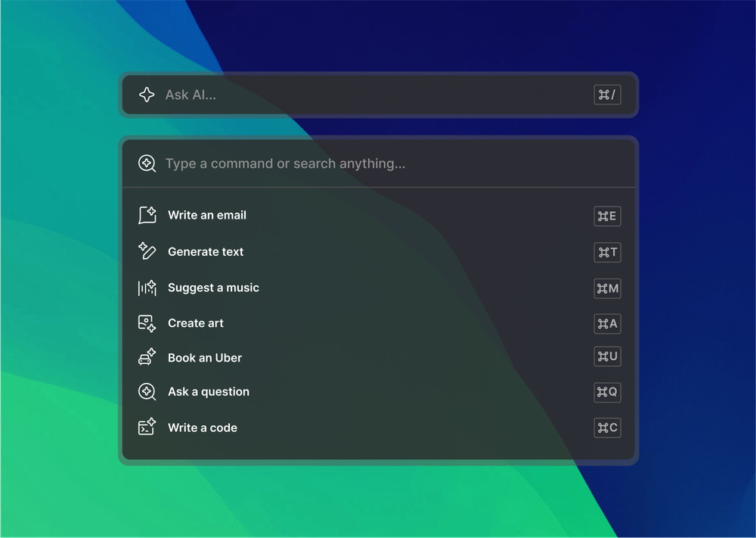Click the pen icon next to 'Generate text'
This screenshot has width=756, height=538.
(148, 251)
